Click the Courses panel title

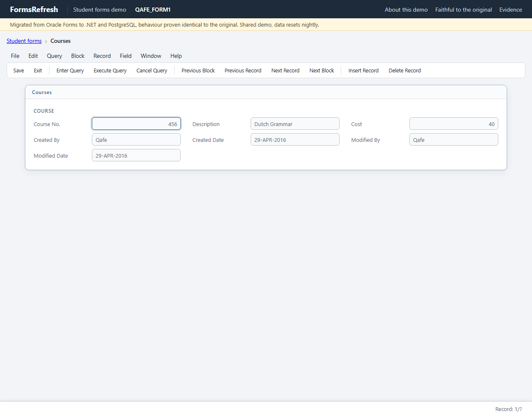(42, 92)
